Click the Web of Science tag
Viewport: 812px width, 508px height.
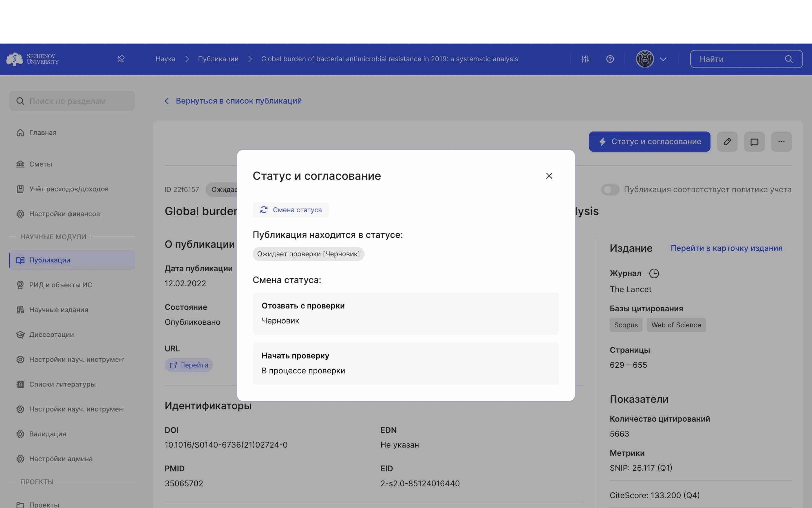coord(676,325)
